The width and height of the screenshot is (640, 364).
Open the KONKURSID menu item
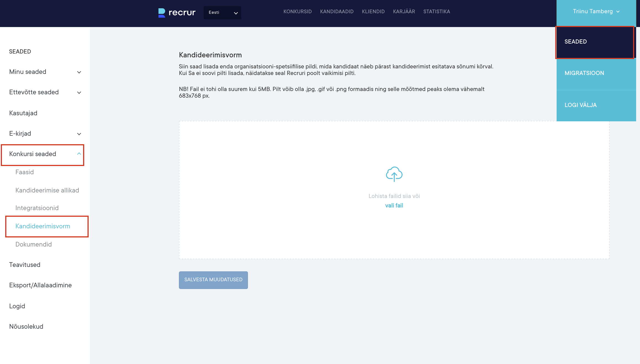(x=297, y=12)
